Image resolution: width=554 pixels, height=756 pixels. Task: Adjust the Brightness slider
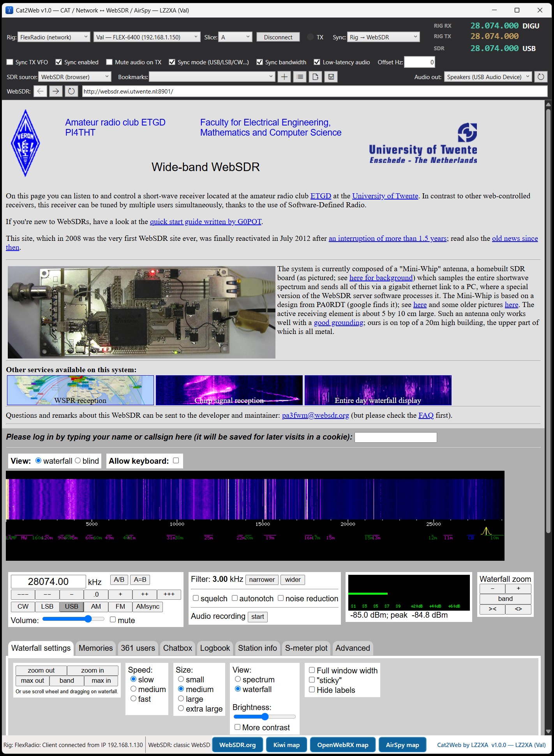[265, 716]
